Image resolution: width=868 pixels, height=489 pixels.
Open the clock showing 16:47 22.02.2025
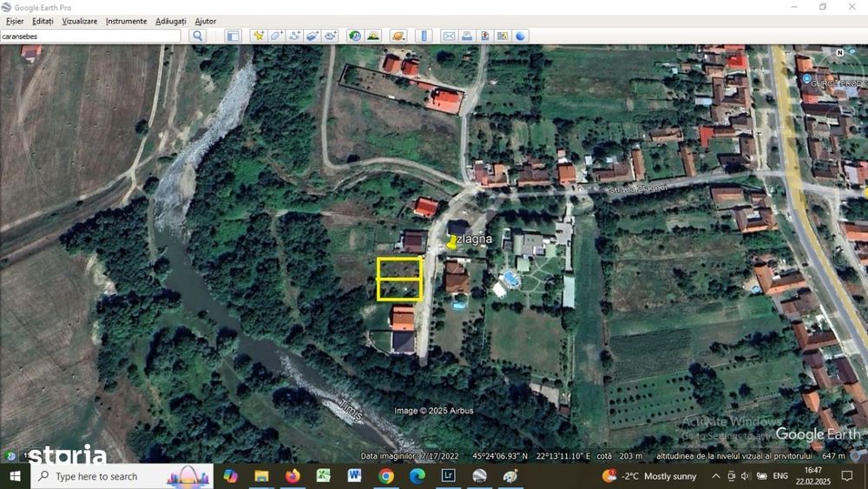pos(813,476)
